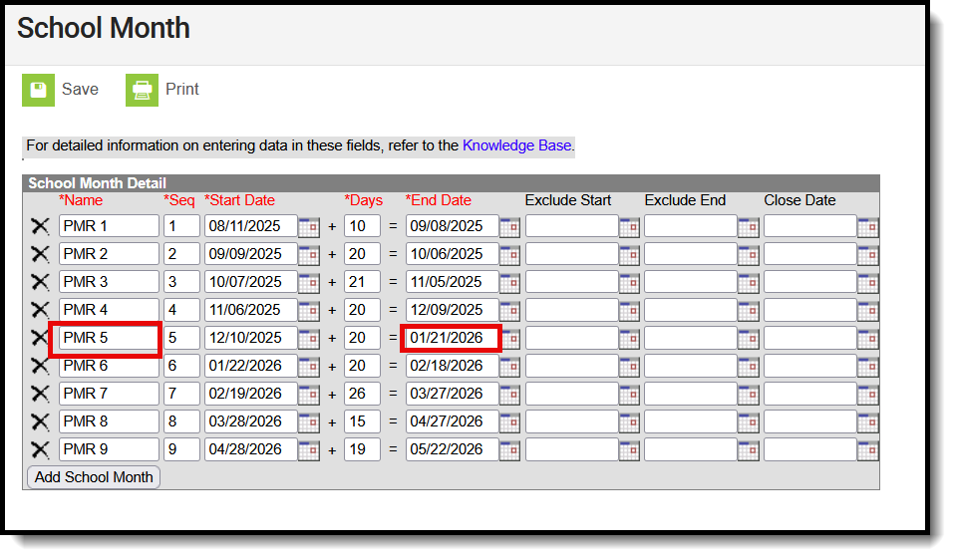Click the Print label
The height and width of the screenshot is (560, 955).
tap(182, 89)
